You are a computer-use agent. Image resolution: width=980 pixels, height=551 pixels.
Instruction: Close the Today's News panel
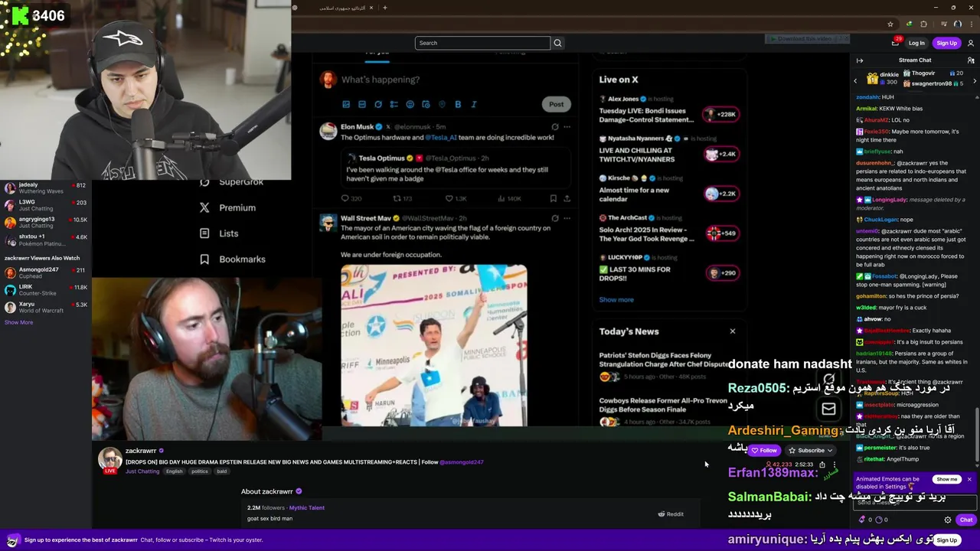coord(733,331)
